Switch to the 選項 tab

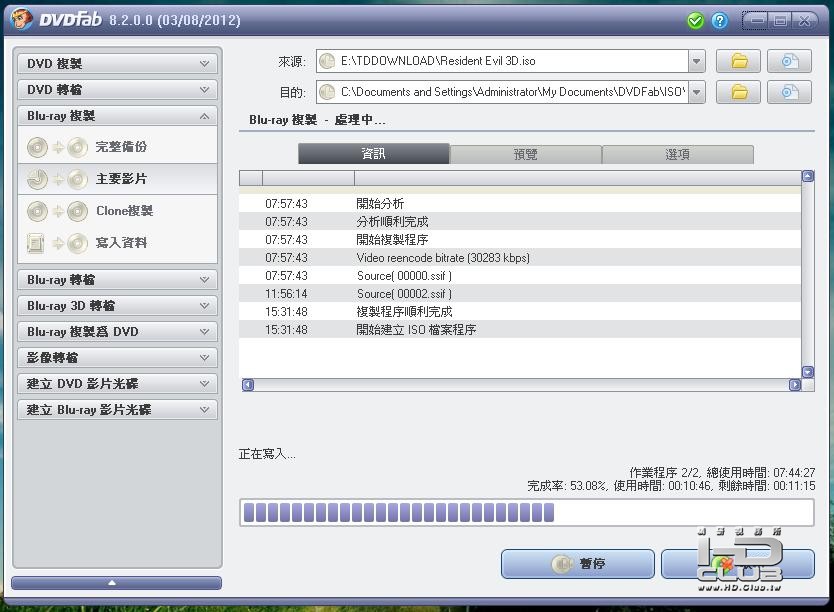tap(678, 154)
